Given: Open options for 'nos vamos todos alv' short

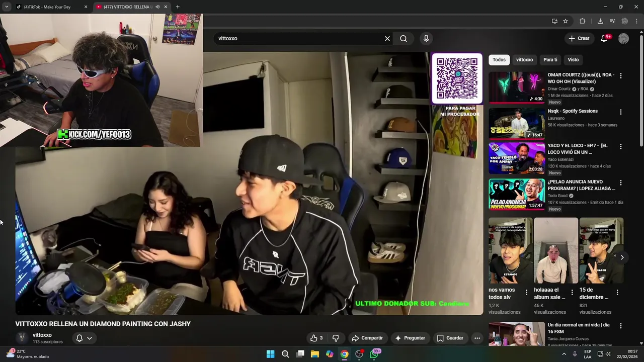Looking at the screenshot, I should [x=527, y=292].
